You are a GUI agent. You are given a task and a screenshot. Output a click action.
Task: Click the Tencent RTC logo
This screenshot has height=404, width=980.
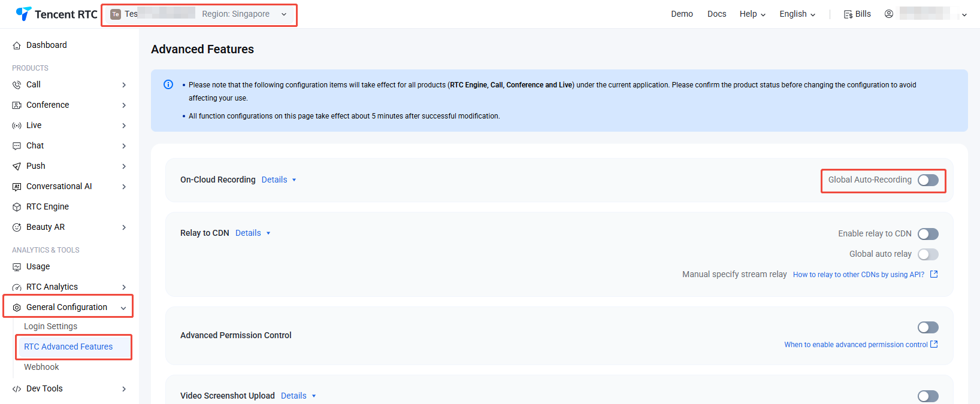pos(56,14)
